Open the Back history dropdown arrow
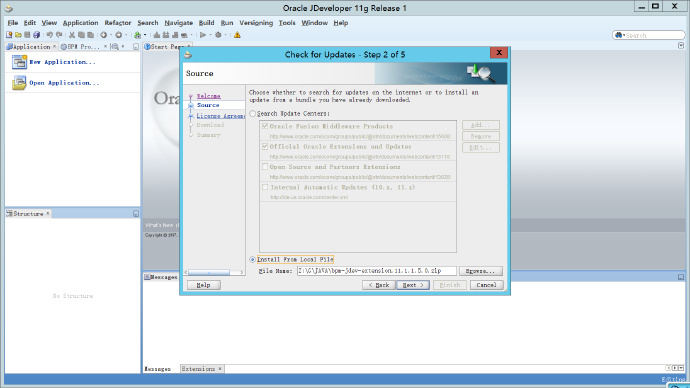The width and height of the screenshot is (690, 388). 111,35
